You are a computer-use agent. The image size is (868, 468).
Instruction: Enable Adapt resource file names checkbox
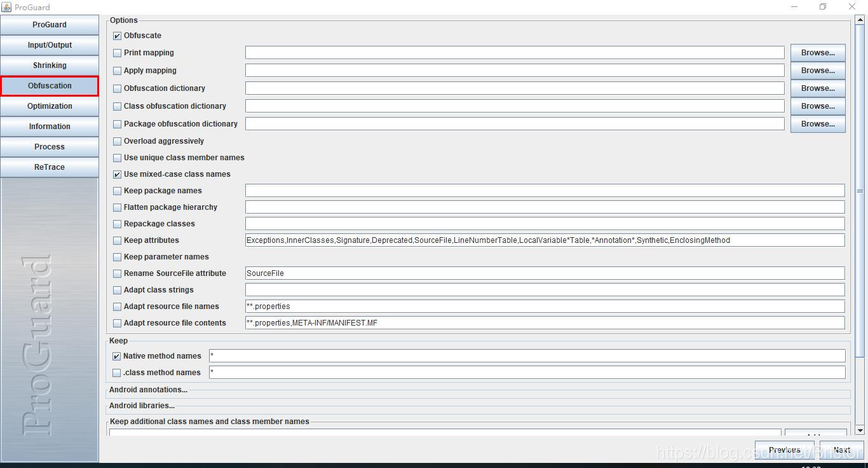(117, 307)
